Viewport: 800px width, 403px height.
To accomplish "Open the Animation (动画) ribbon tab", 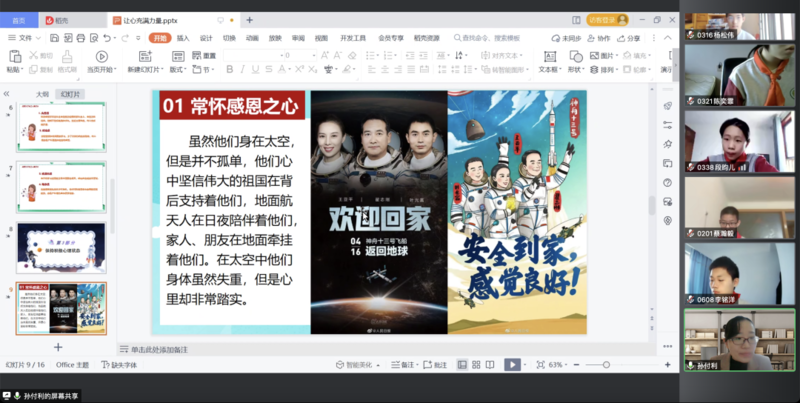I will click(x=252, y=38).
